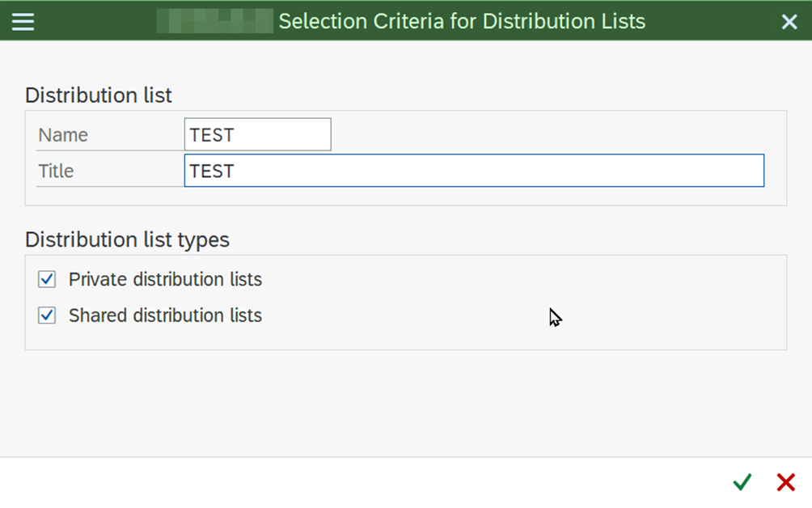Click the Title field label

point(56,171)
